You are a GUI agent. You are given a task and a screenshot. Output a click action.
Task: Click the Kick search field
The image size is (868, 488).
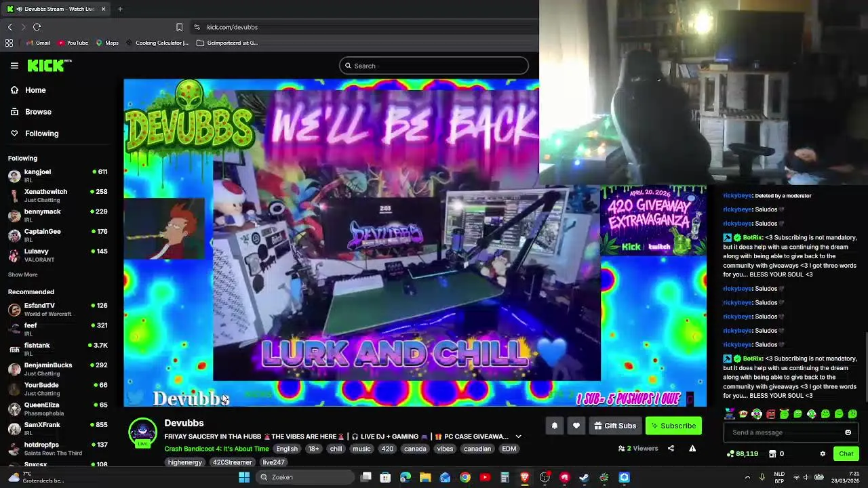[x=434, y=66]
